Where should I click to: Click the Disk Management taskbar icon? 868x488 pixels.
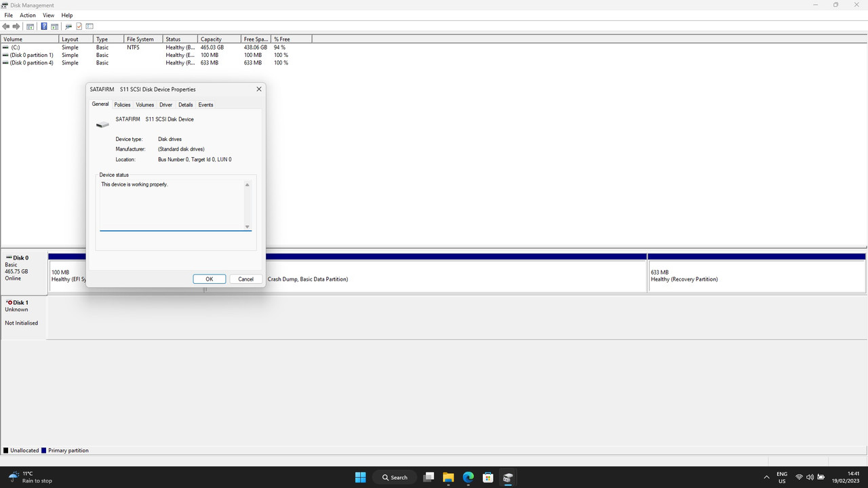507,477
